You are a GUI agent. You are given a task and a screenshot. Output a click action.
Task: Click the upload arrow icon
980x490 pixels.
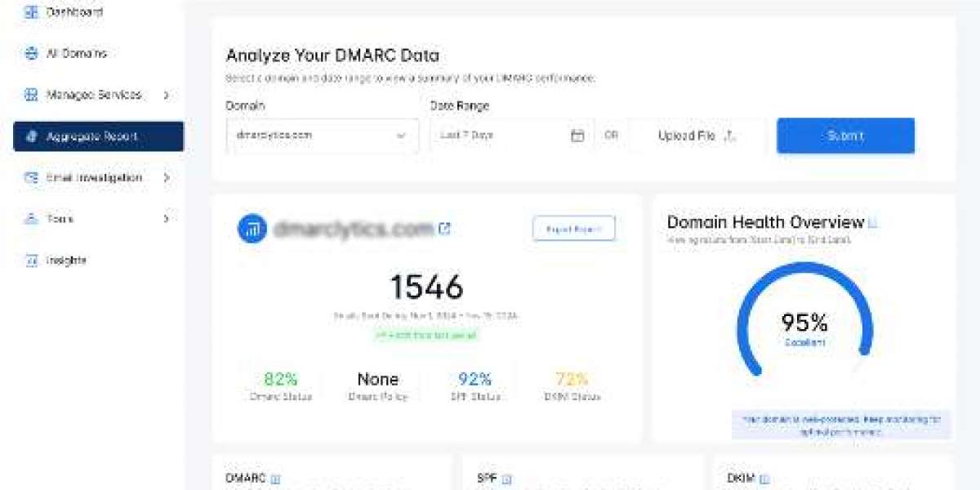[730, 136]
